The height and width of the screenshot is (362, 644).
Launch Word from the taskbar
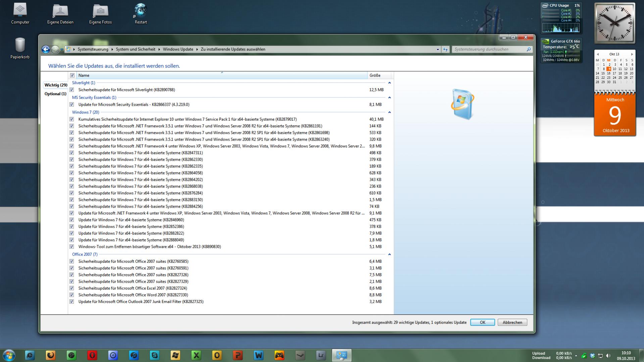coord(259,355)
